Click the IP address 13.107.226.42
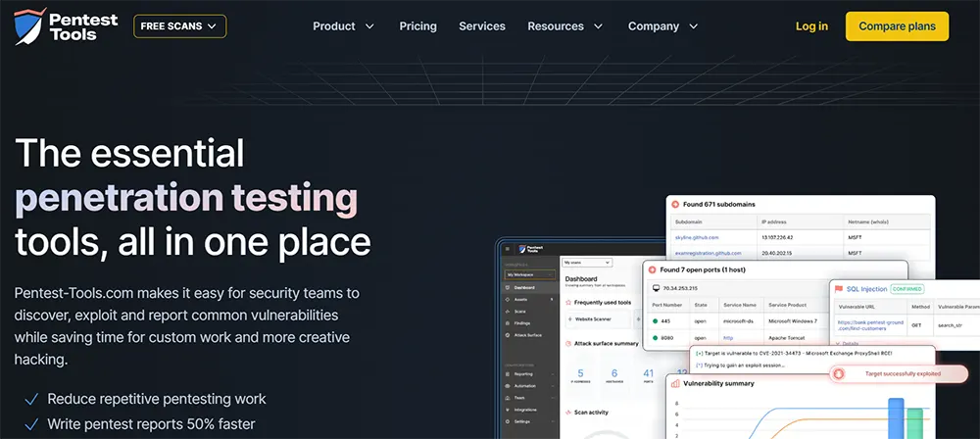Image resolution: width=980 pixels, height=439 pixels. point(777,238)
